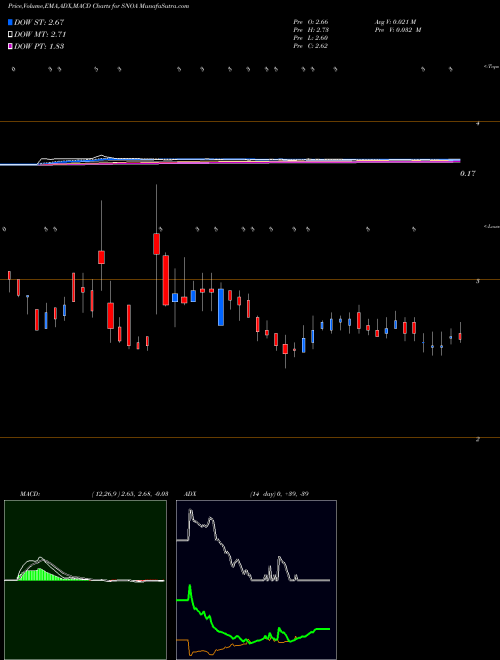Click the 'Pre L: 2.60' value
The image size is (500, 660).
coord(311,38)
